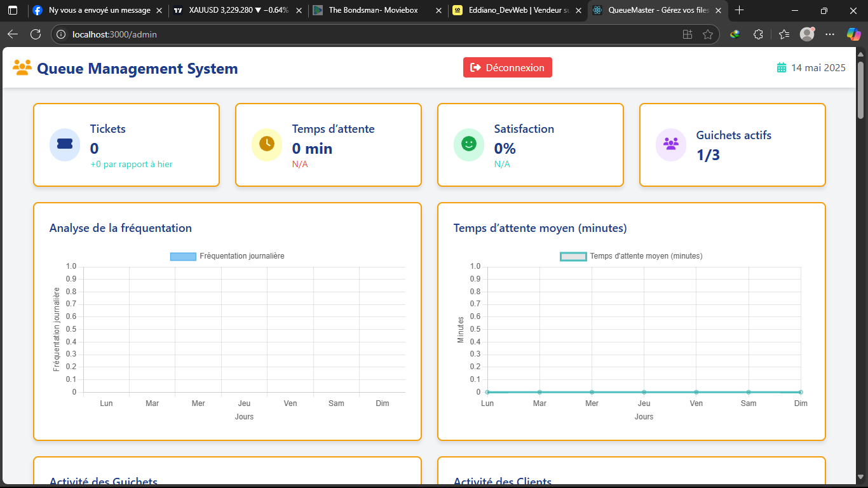
Task: Switch to the XAUUSD tab
Action: click(x=238, y=10)
